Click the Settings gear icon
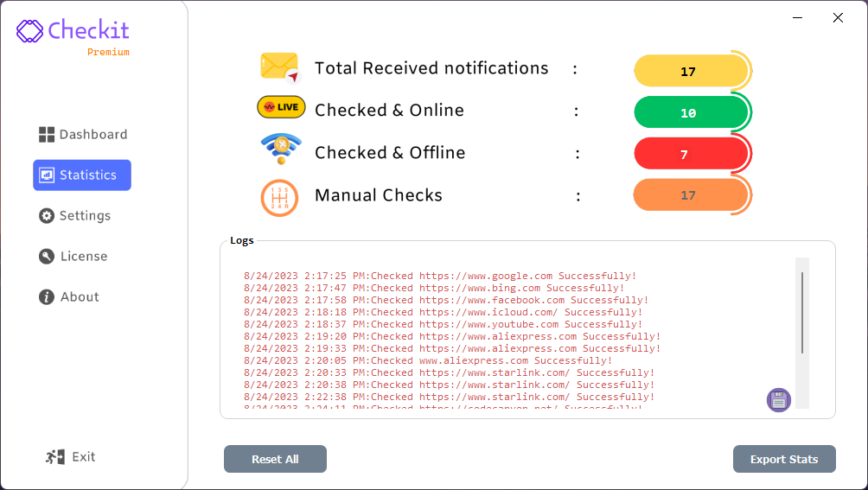 [x=47, y=216]
